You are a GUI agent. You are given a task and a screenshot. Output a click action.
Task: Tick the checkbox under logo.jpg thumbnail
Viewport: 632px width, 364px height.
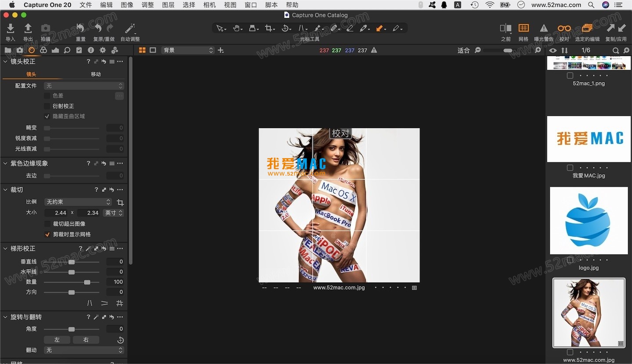[570, 260]
